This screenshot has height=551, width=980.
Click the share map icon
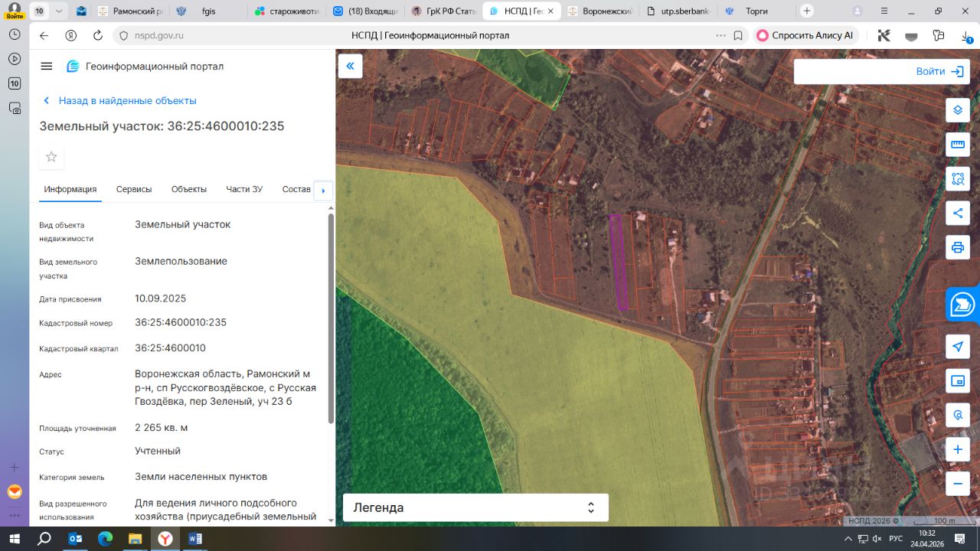(957, 214)
